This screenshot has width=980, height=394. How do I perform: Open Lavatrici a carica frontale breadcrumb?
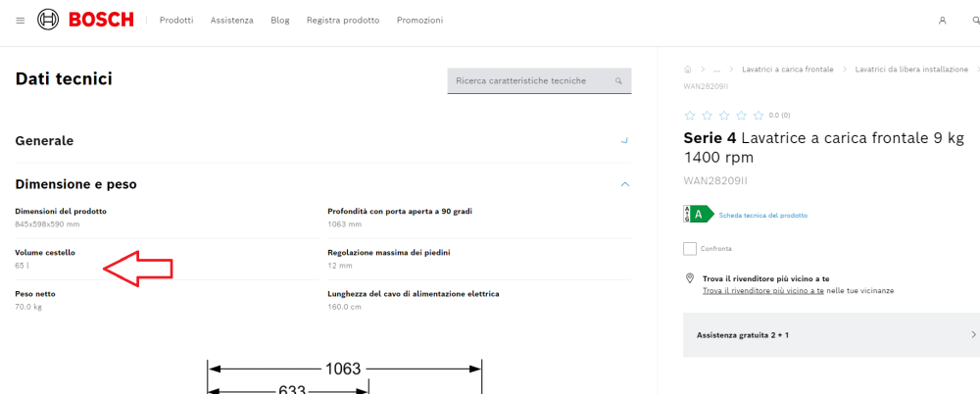pos(788,70)
